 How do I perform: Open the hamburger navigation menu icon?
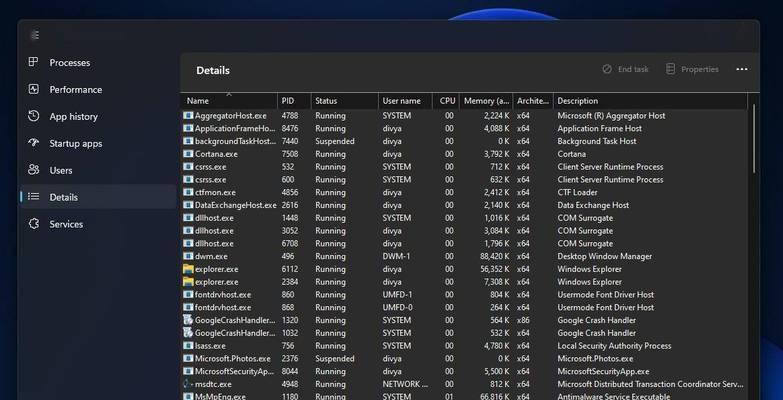click(x=34, y=35)
